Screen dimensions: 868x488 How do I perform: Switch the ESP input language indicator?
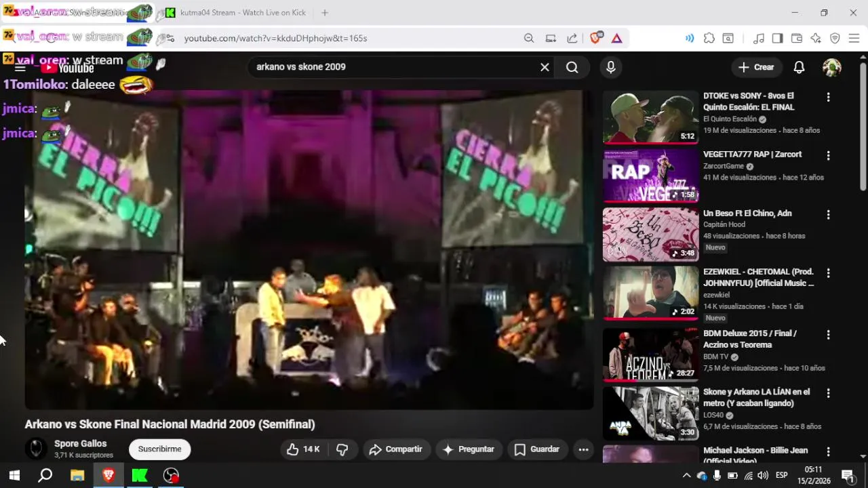click(781, 476)
